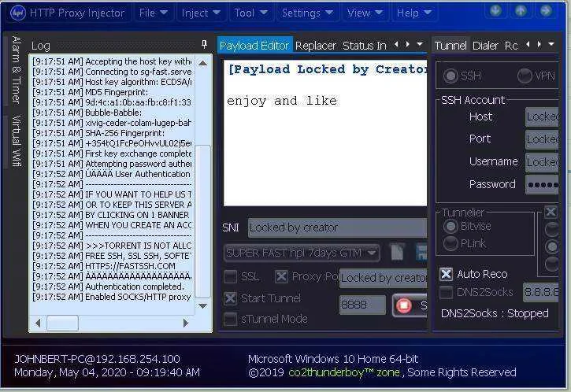Click the new config file icon
Viewport: 571px width, 392px height.
tap(397, 252)
